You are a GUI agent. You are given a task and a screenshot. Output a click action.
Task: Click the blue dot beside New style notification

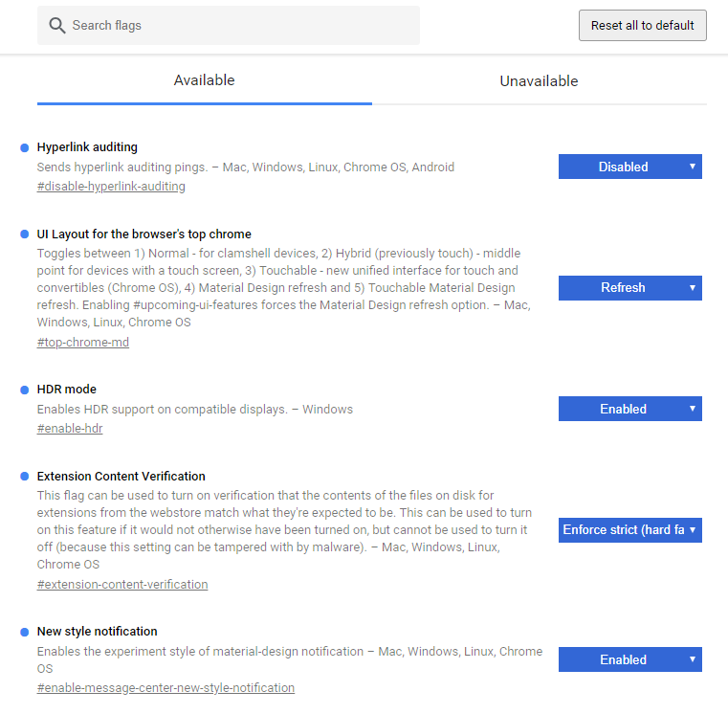pos(24,632)
